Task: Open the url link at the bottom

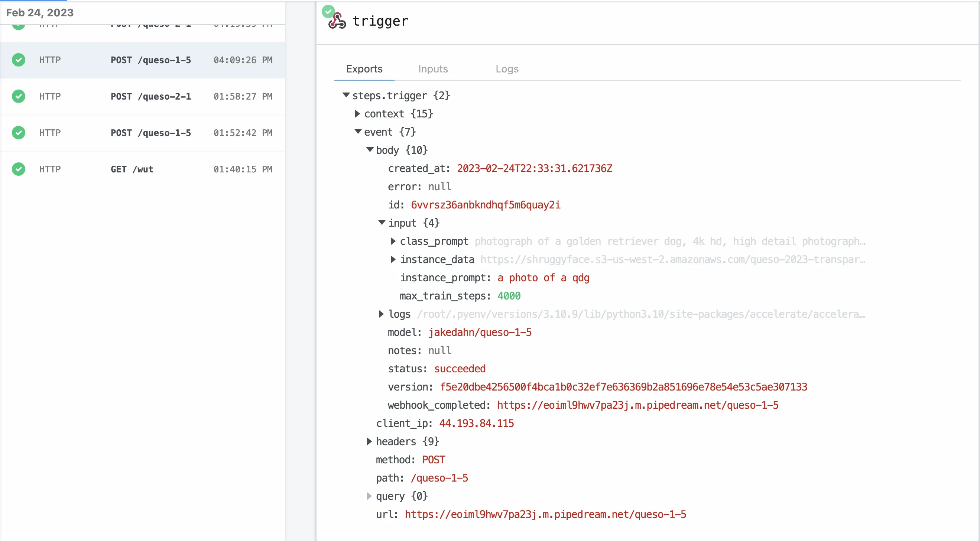Action: pyautogui.click(x=546, y=514)
